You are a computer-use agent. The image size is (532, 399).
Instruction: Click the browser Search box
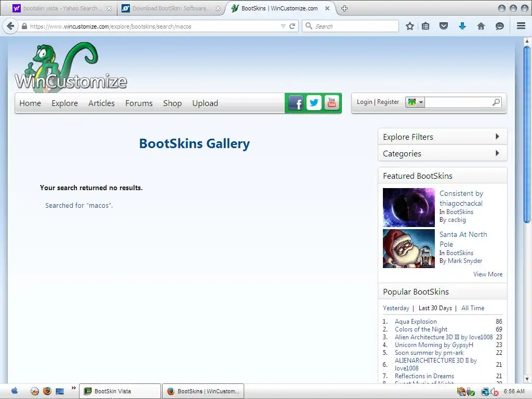click(350, 26)
